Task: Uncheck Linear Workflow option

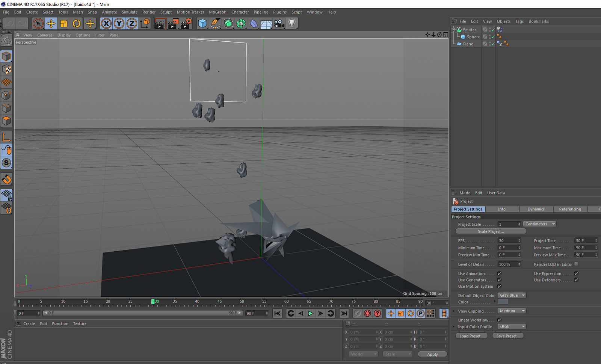Action: (499, 320)
